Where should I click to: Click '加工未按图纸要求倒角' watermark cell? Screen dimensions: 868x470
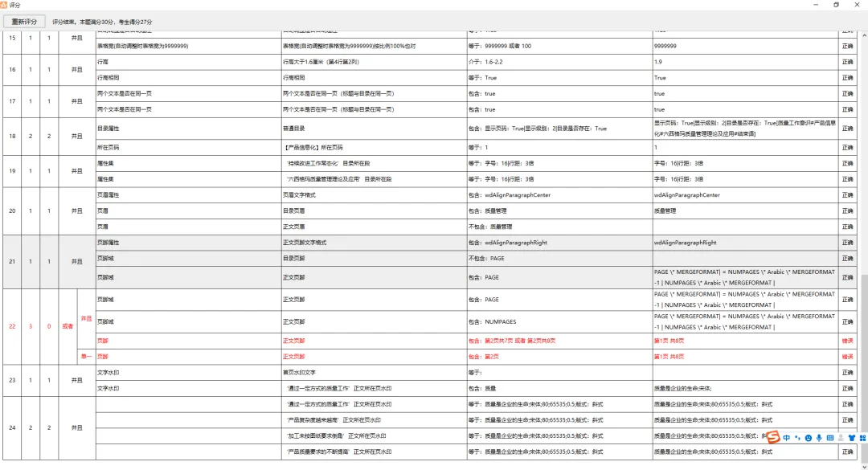click(x=374, y=436)
